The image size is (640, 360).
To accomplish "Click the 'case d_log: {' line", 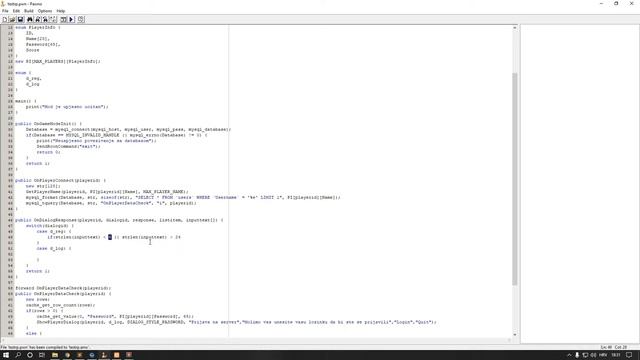I will click(54, 248).
